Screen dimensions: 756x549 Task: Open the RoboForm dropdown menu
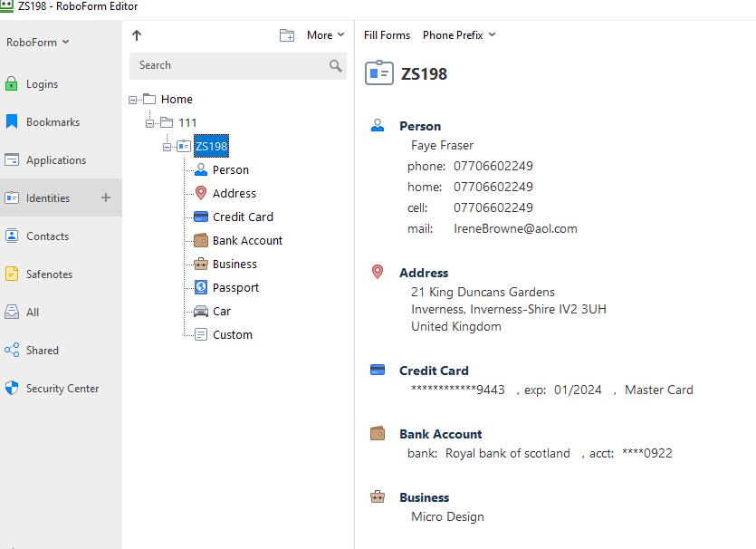(37, 42)
